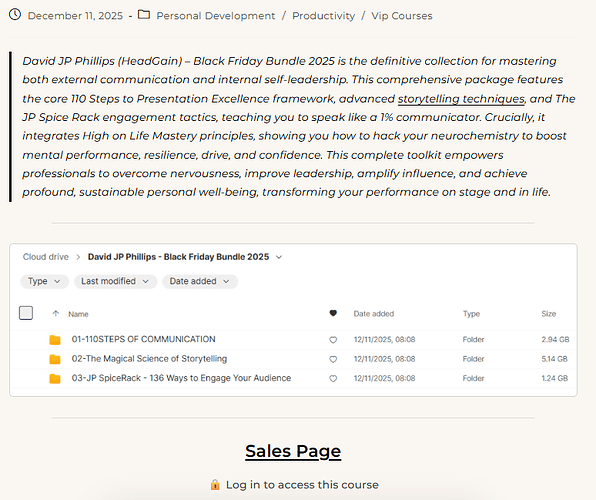Click the breadcrumb chevron after Cloud drive

tap(78, 257)
